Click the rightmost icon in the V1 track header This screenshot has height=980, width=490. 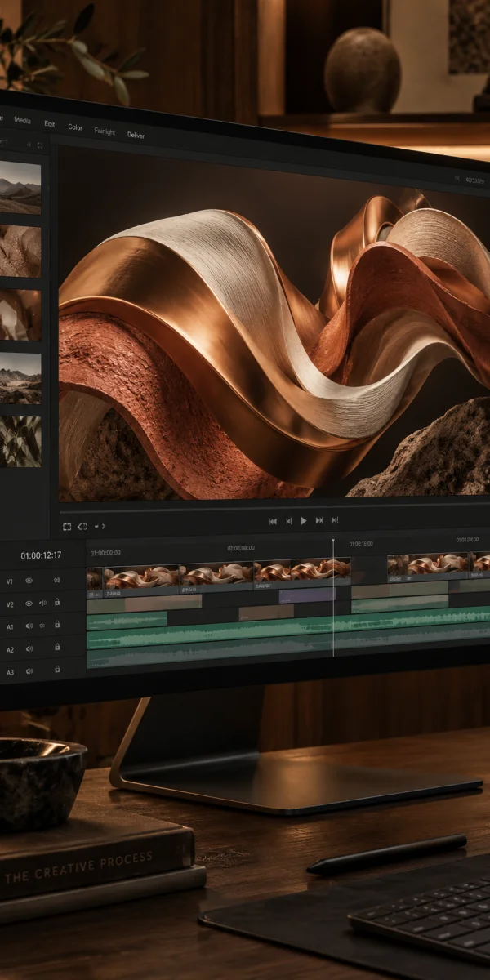click(57, 581)
